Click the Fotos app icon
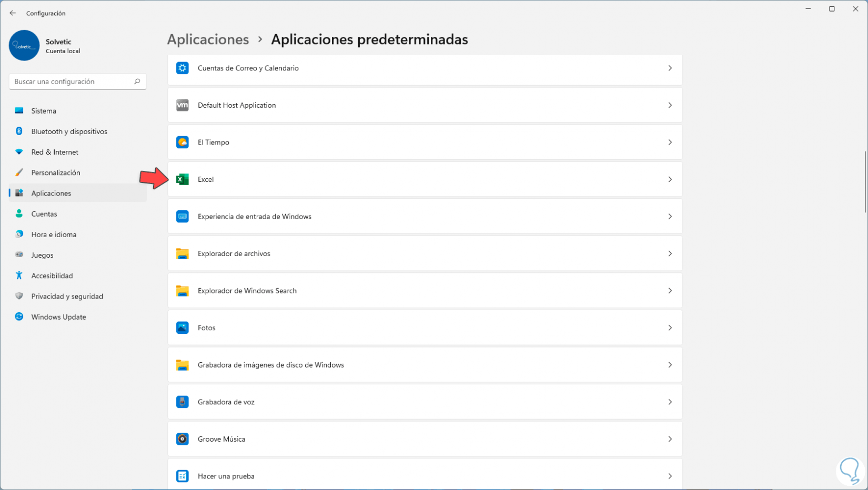 tap(183, 328)
